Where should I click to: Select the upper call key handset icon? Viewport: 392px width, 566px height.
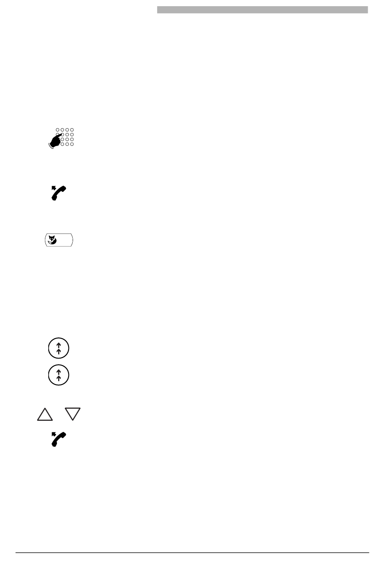59,193
